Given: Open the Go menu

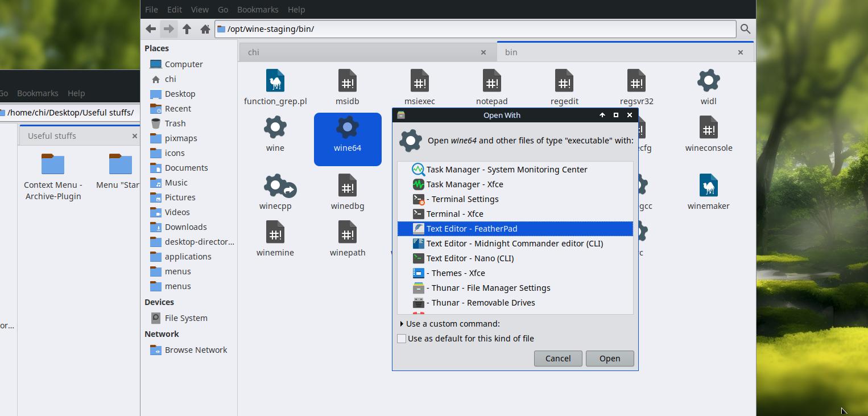Looking at the screenshot, I should point(223,10).
